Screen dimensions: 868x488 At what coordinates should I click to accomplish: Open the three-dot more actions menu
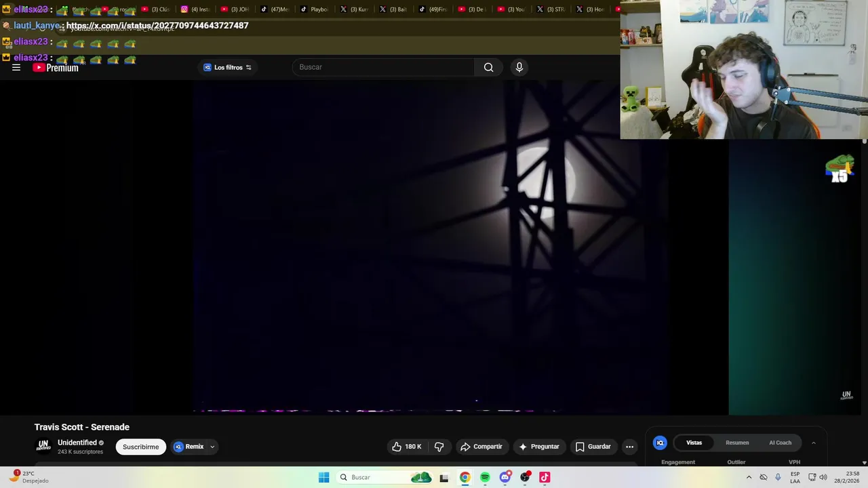(x=630, y=447)
